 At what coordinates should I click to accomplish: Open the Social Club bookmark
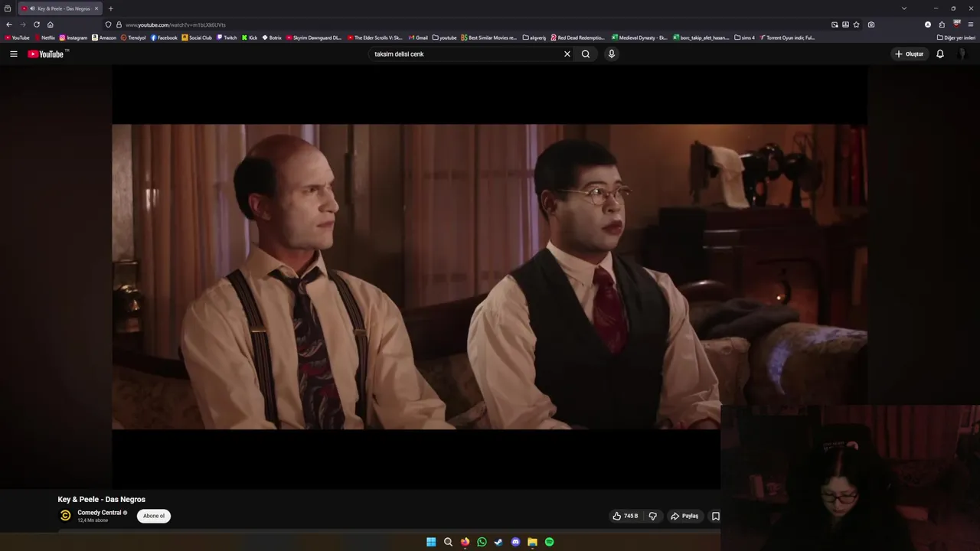click(197, 37)
